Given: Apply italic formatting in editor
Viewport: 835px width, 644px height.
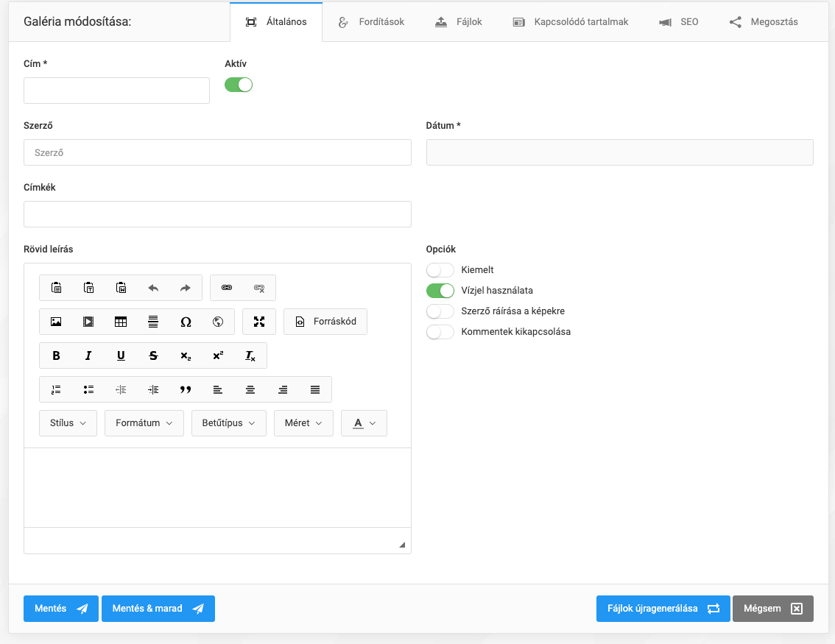Looking at the screenshot, I should pyautogui.click(x=88, y=355).
